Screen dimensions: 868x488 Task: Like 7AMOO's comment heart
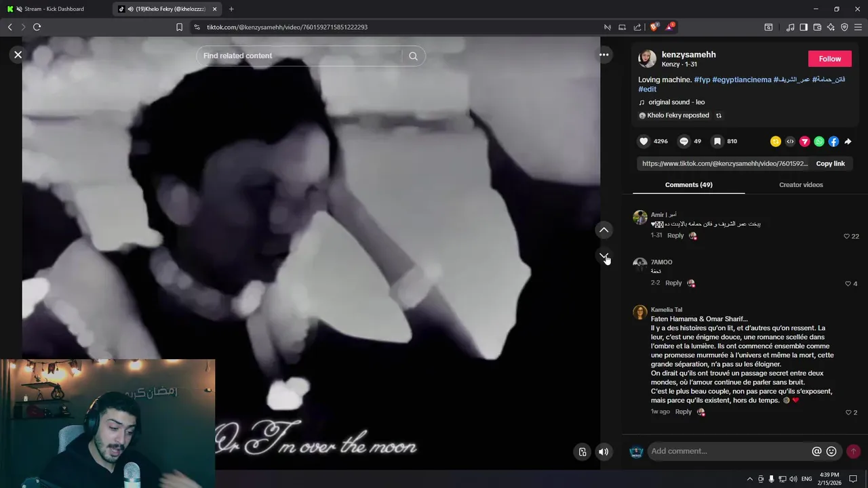tap(848, 284)
